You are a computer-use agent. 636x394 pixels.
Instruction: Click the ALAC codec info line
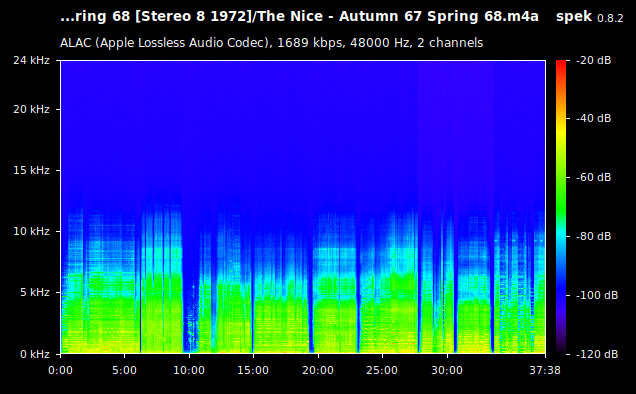coord(271,43)
